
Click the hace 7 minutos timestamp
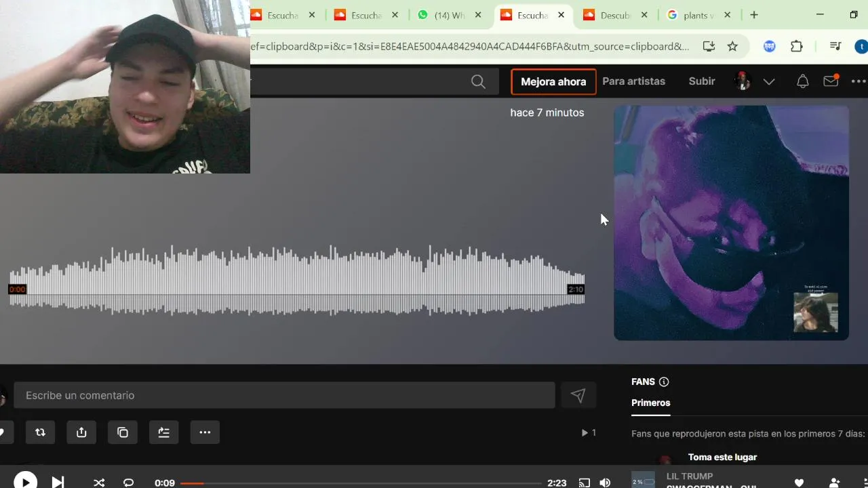coord(547,113)
